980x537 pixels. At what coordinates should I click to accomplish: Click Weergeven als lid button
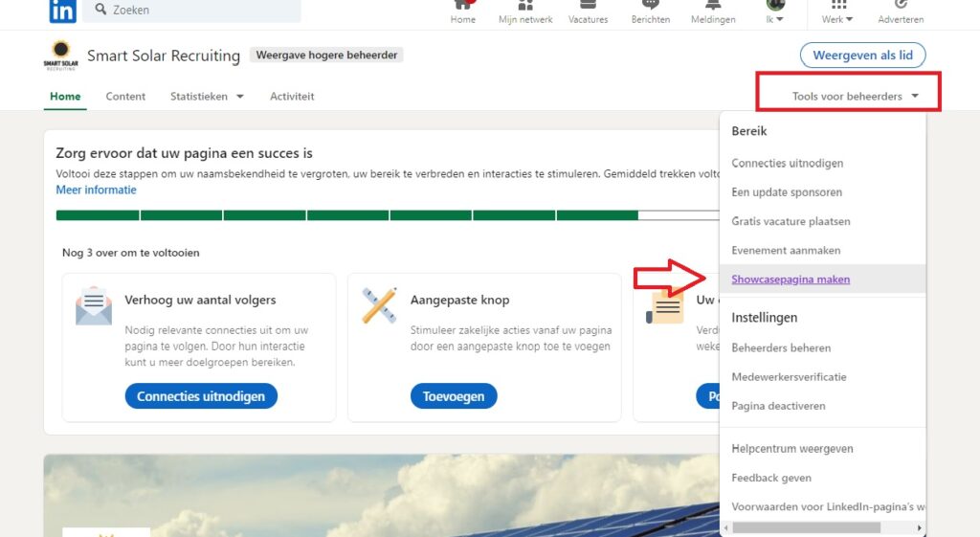pos(862,56)
